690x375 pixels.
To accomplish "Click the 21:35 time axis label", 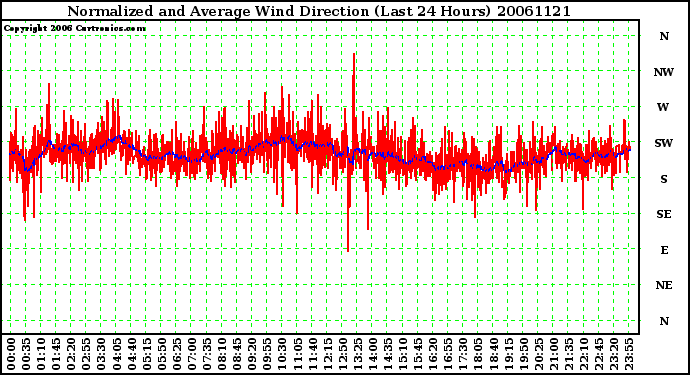I will click(x=569, y=354).
